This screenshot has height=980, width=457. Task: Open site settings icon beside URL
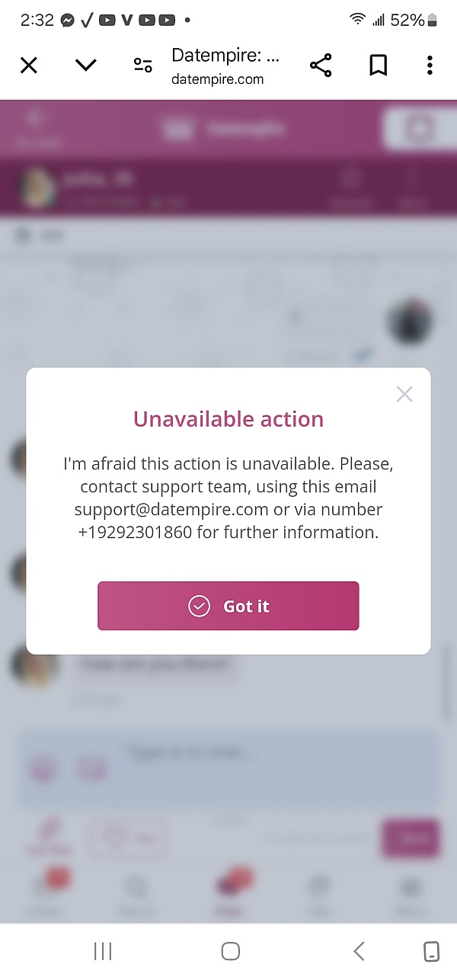click(142, 66)
